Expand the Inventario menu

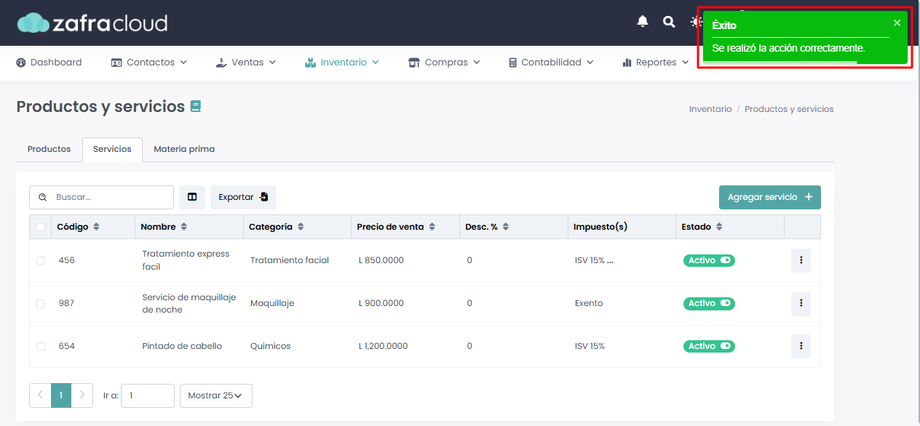pos(342,62)
